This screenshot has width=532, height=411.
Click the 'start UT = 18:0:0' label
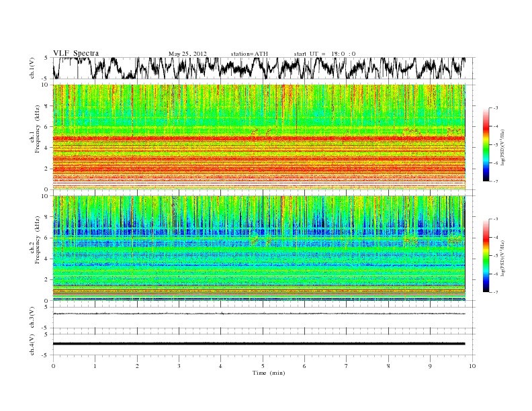(x=324, y=54)
